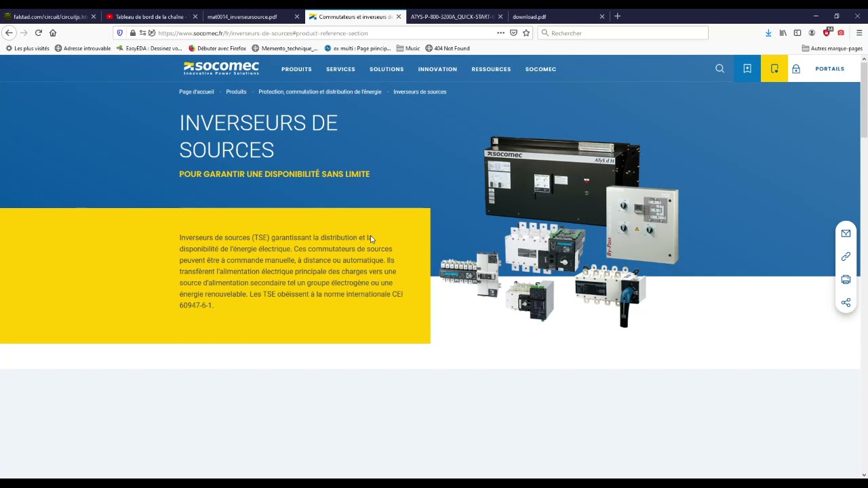This screenshot has height=488, width=868.
Task: Open the SOLUTIONS menu
Action: click(387, 69)
